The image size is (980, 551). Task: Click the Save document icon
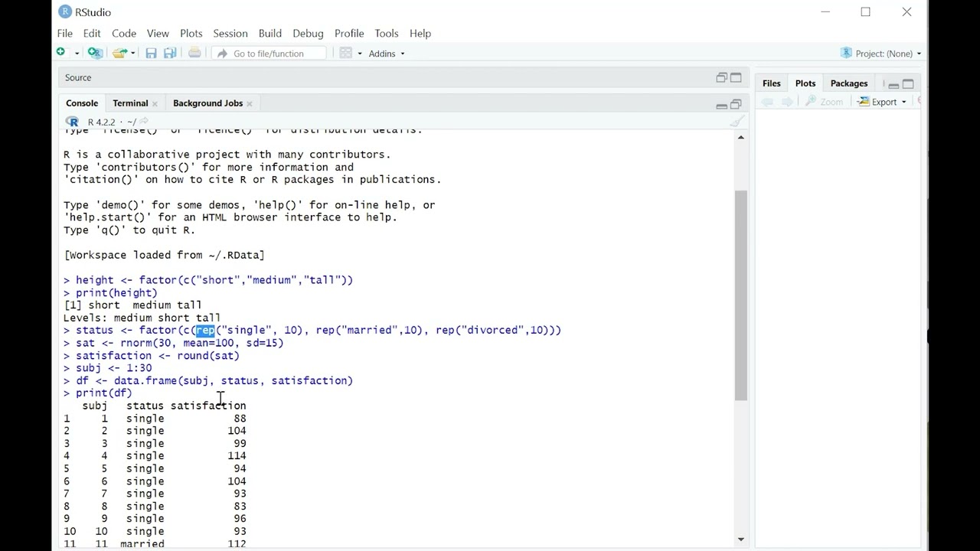151,54
